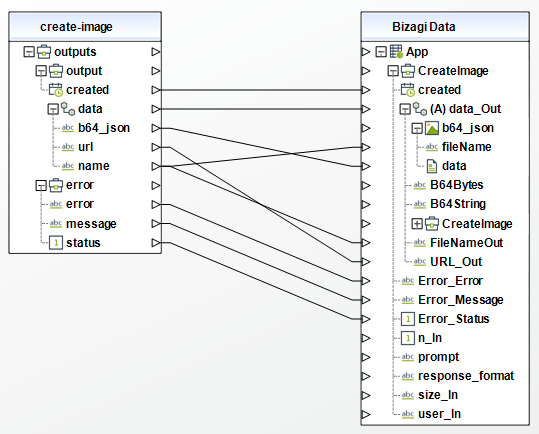
Task: Click the abc icon beside response_format
Action: (408, 376)
